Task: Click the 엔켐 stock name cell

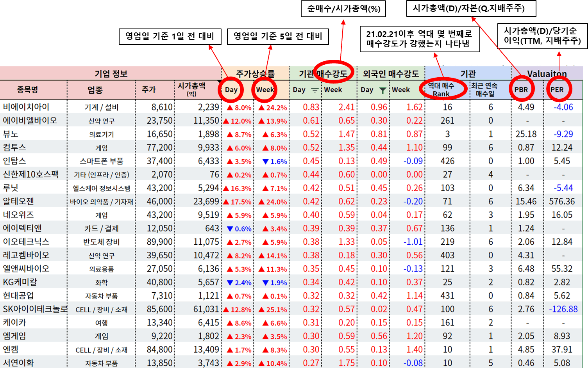Action: 11,349
